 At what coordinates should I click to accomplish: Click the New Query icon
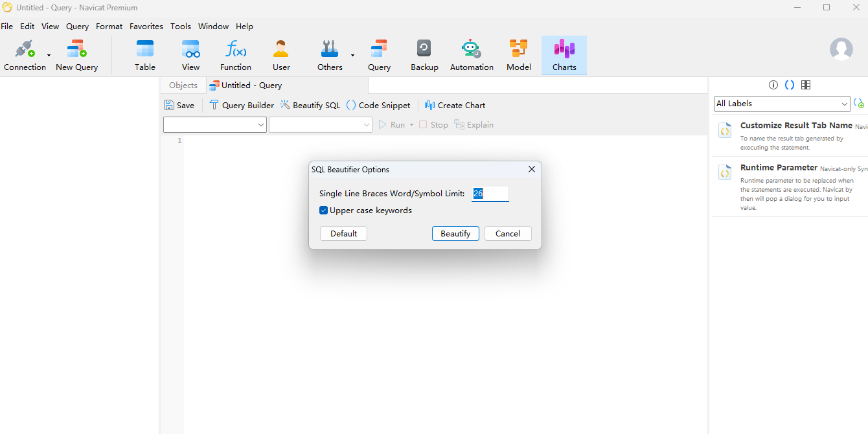click(x=76, y=49)
